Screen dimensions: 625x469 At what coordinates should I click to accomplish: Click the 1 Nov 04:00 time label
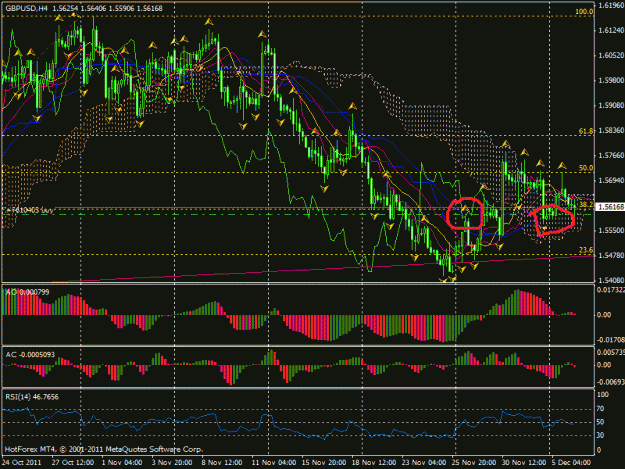pos(122,463)
